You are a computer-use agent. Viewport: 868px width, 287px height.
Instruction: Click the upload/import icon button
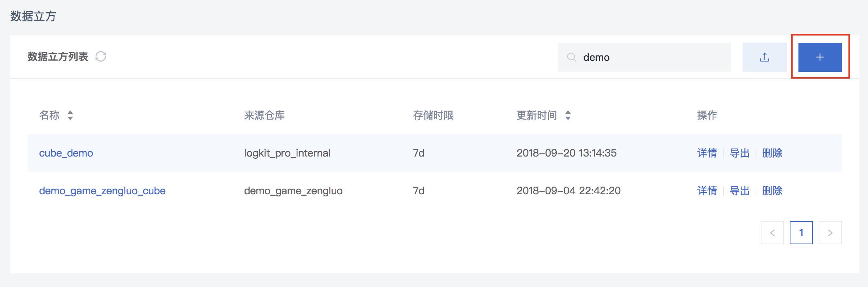tap(764, 57)
